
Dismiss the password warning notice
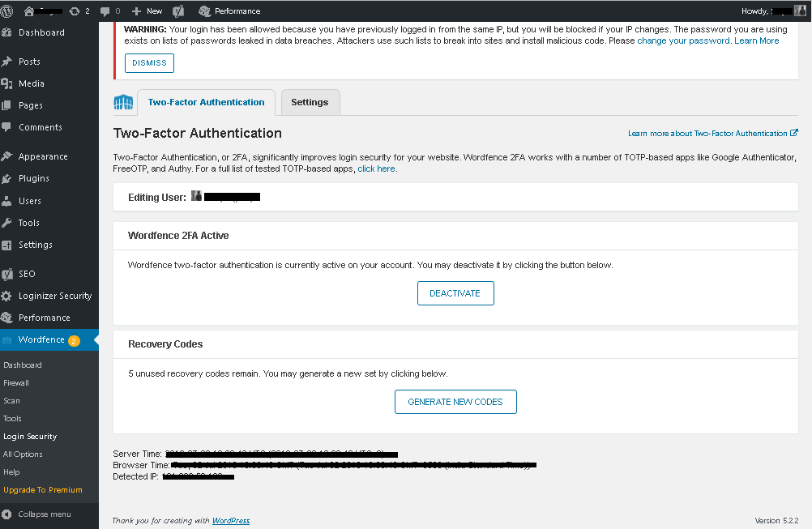(149, 63)
